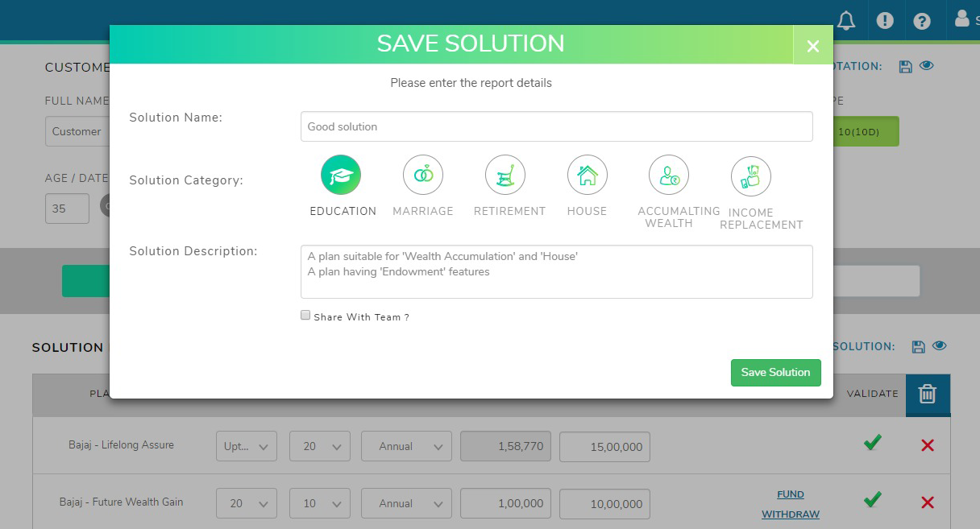Click the help question mark icon
Screen dimensions: 980x529
(x=922, y=21)
